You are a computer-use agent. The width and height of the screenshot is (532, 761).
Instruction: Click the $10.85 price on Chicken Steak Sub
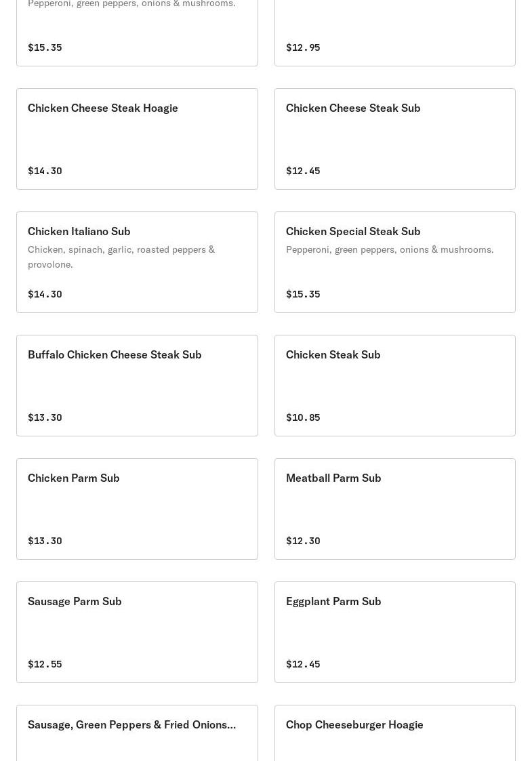303,417
